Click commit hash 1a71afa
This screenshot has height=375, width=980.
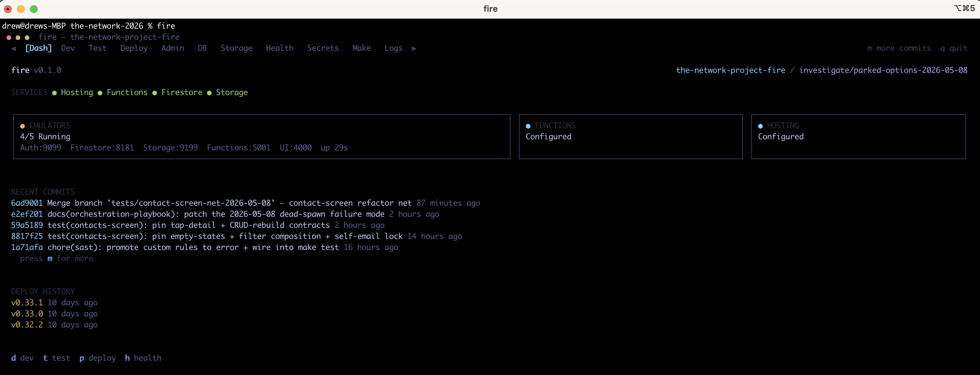(x=27, y=247)
